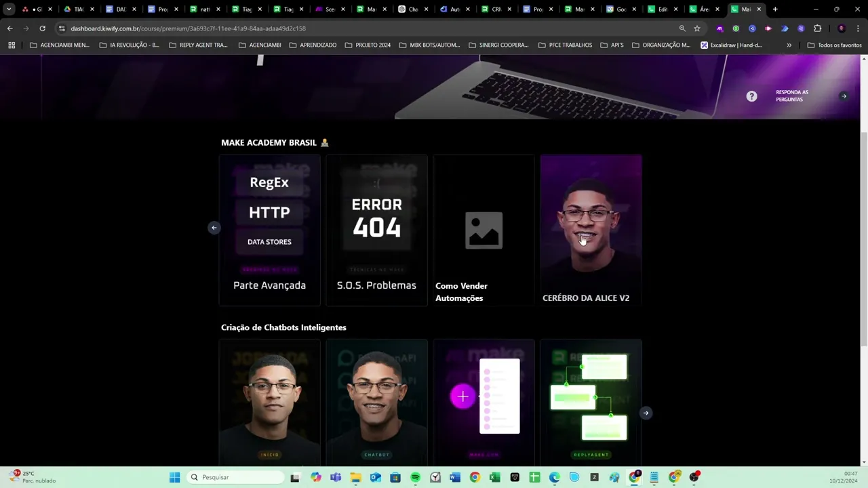Open the MAKE.COM course card
The width and height of the screenshot is (868, 488).
[x=484, y=403]
